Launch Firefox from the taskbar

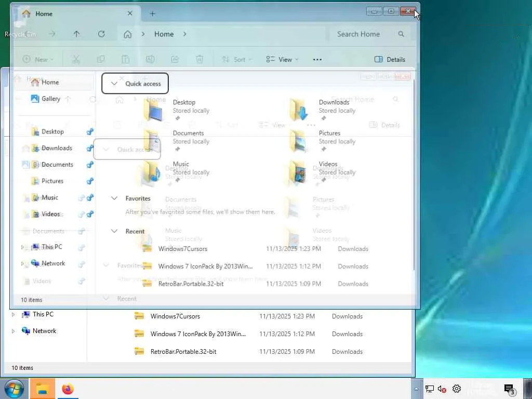point(68,389)
